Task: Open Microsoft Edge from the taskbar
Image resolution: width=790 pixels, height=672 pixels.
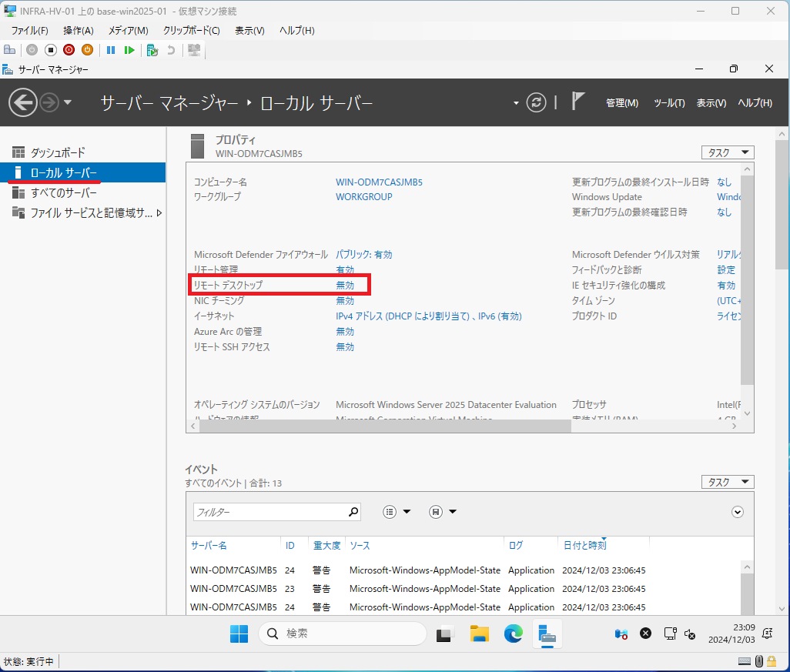Action: coord(514,634)
